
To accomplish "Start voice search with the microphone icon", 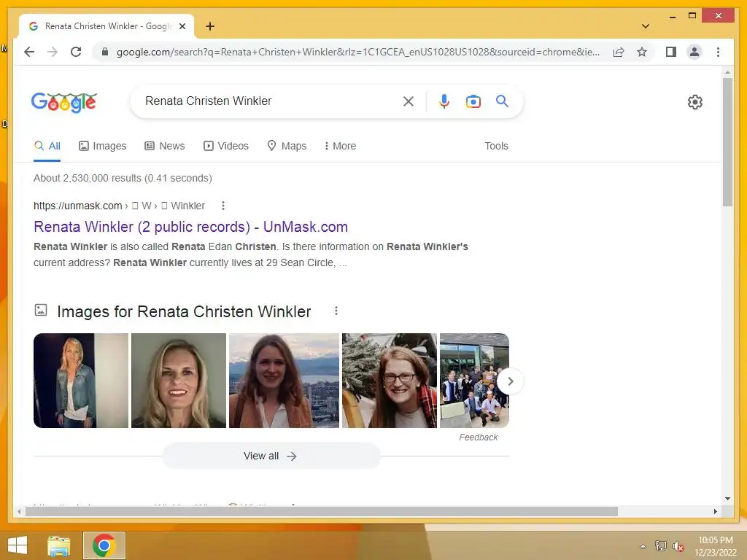I will [x=444, y=101].
